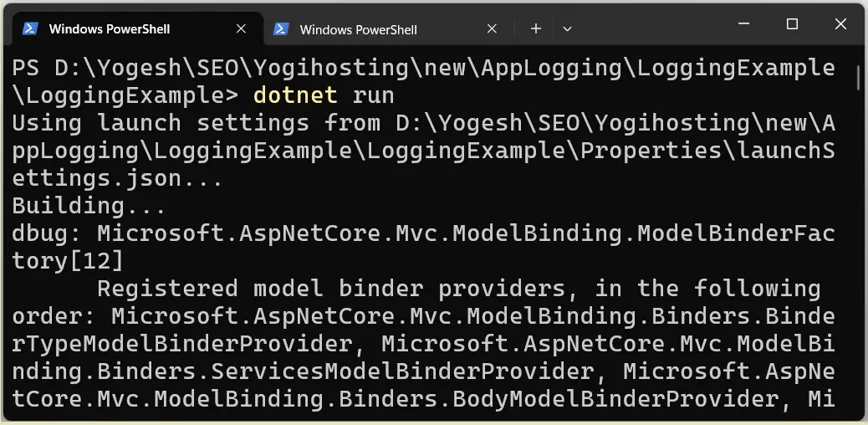Maximize the terminal window
This screenshot has width=868, height=425.
(x=792, y=23)
